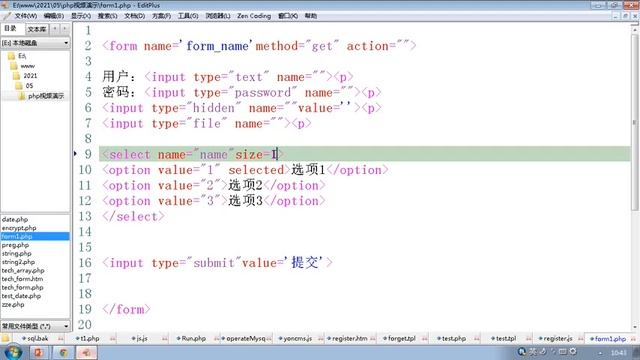Switch to test.php document tab
Screen dimensions: 640x360
pyautogui.click(x=454, y=339)
